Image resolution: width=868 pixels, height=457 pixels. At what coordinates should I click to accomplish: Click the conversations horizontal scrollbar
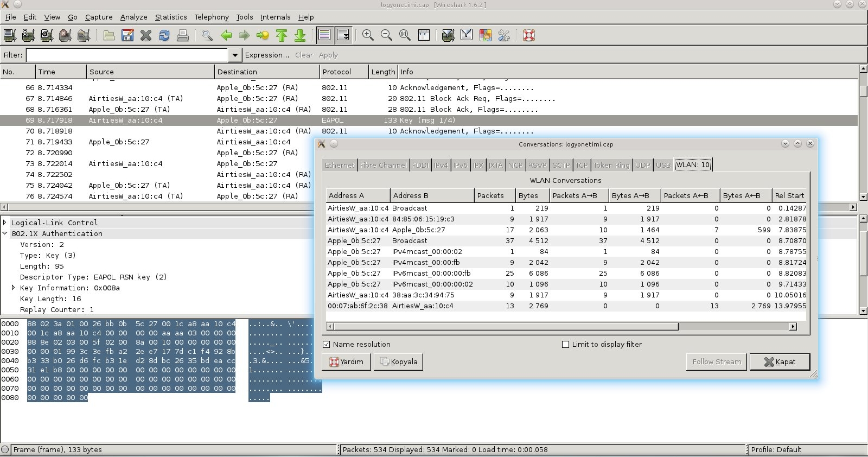(506, 326)
